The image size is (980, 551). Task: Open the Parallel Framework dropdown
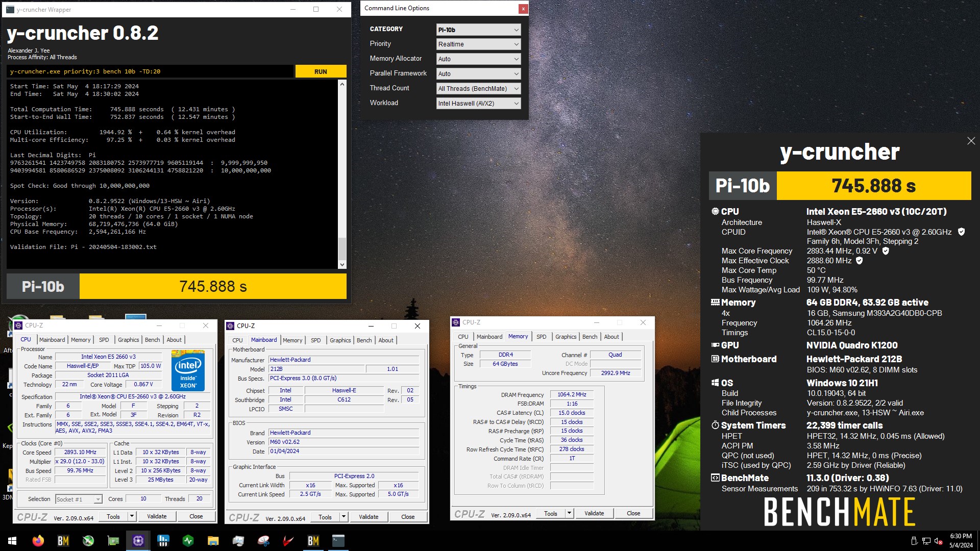pyautogui.click(x=478, y=74)
